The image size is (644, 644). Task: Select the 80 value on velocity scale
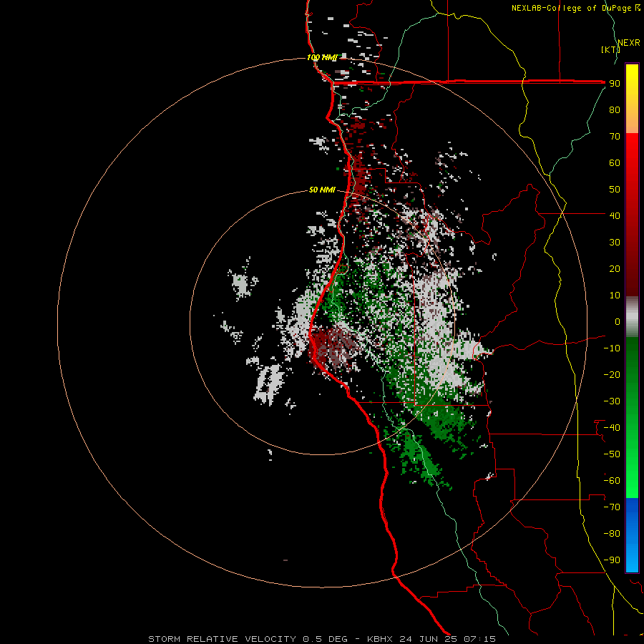[x=615, y=110]
